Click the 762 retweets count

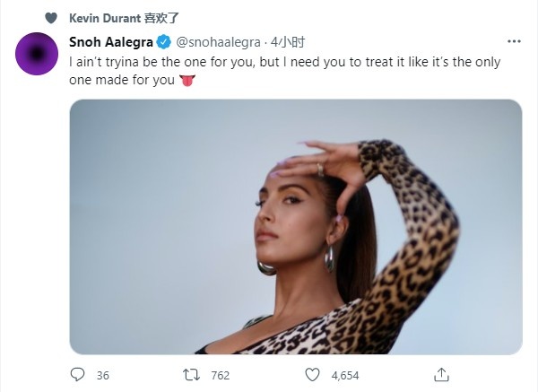[x=221, y=374]
